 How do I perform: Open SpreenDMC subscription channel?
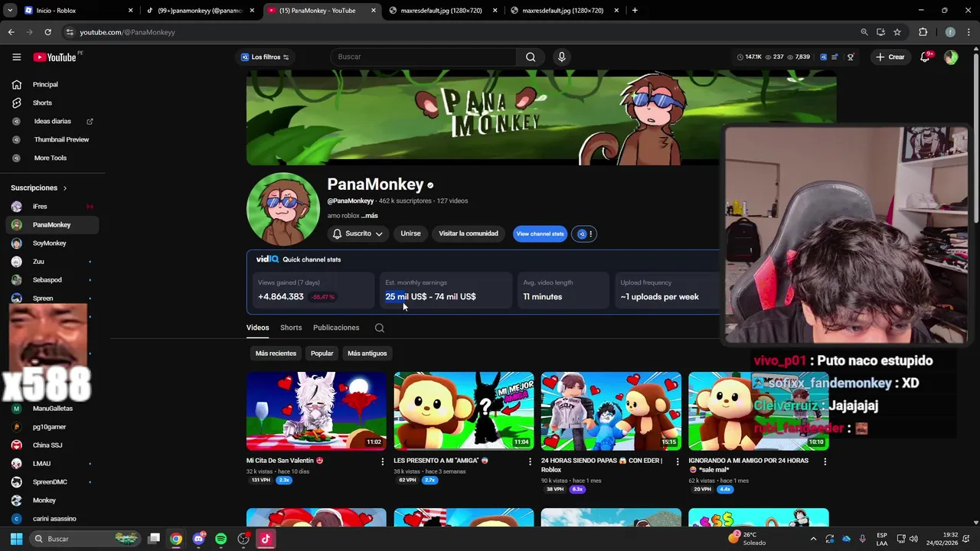[x=52, y=482]
